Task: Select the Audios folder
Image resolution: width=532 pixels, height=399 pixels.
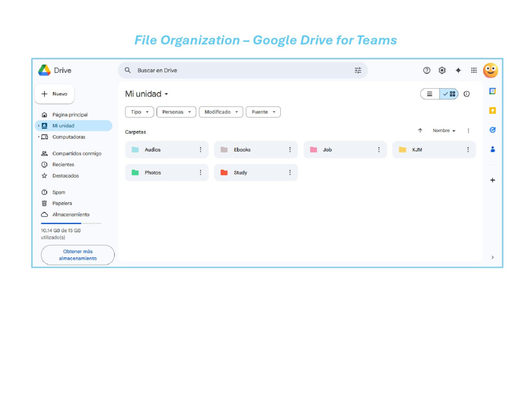Action: point(167,149)
